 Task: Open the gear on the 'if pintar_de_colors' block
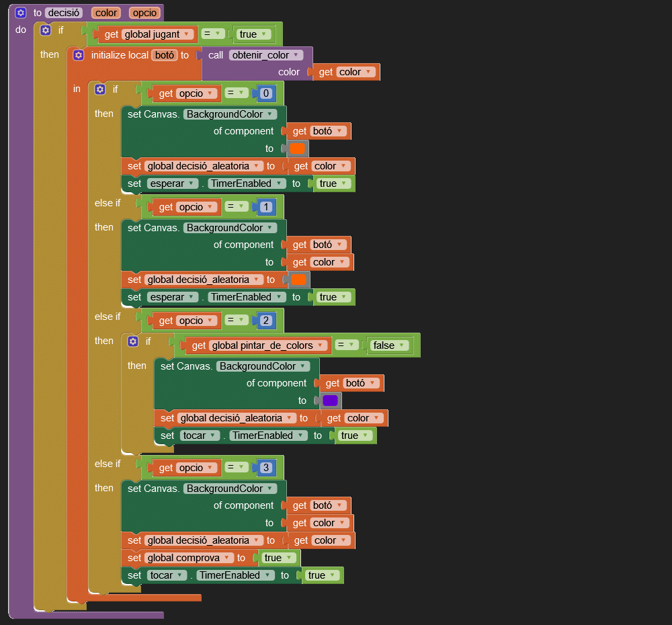click(133, 341)
